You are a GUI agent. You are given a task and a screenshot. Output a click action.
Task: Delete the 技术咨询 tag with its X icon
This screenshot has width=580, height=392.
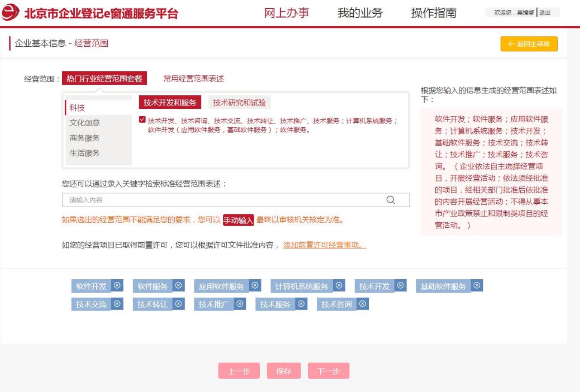363,304
